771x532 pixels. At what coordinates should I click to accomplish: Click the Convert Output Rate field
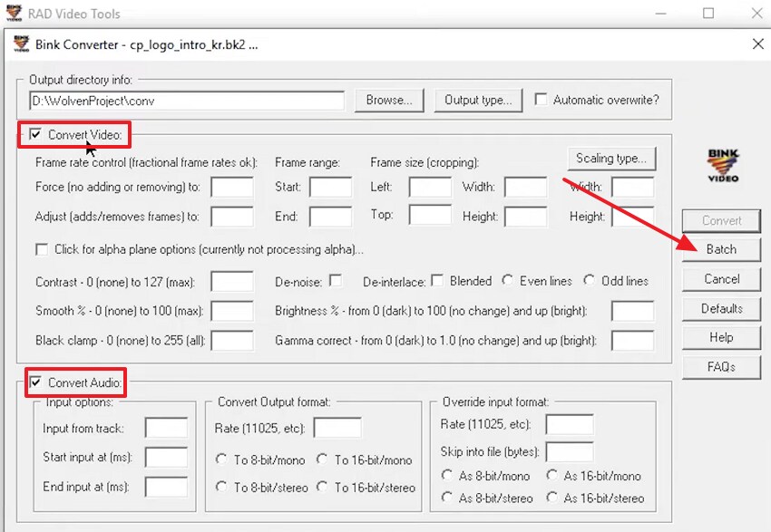(x=337, y=428)
